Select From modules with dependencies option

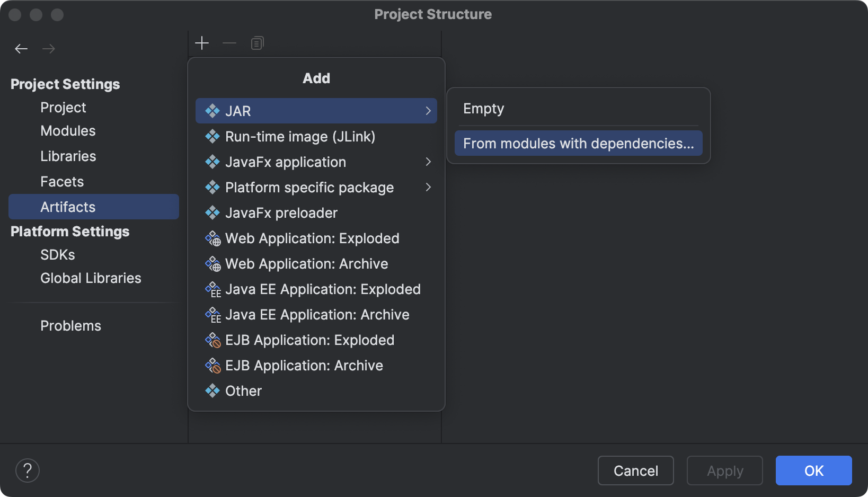click(578, 143)
